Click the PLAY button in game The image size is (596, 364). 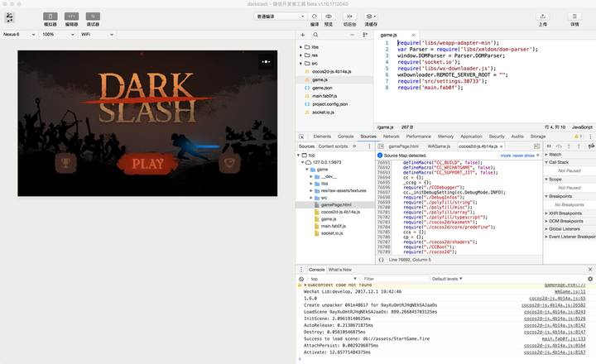[x=147, y=164]
